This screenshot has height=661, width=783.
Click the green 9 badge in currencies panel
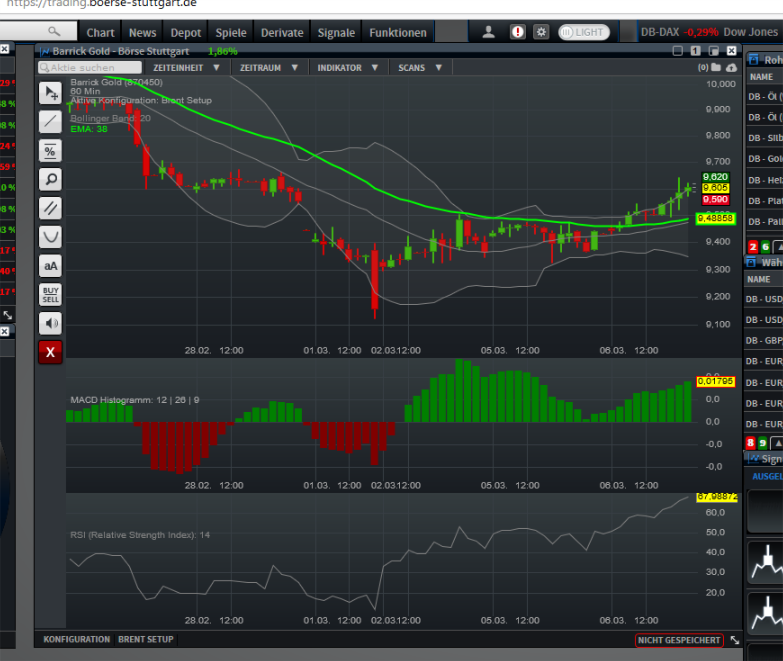(763, 443)
